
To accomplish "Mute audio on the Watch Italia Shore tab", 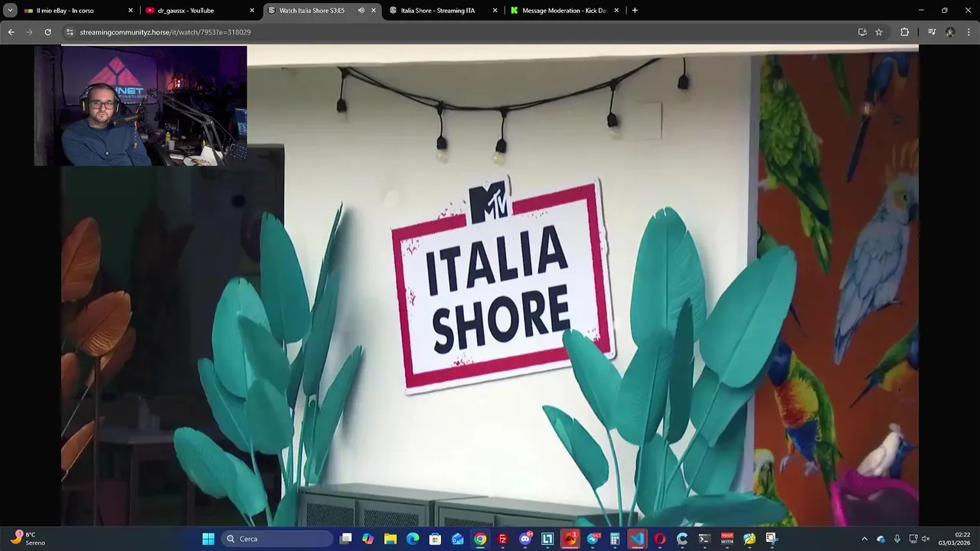I will (361, 11).
